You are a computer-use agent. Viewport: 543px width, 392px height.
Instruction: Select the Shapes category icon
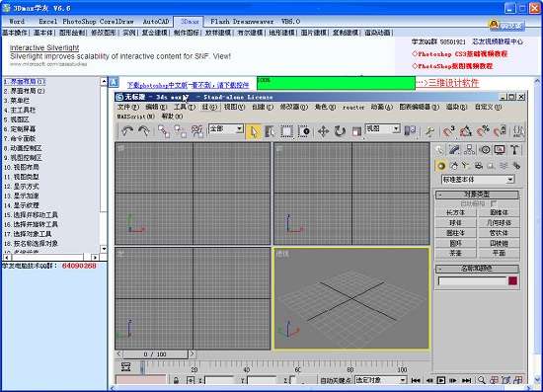(x=454, y=166)
